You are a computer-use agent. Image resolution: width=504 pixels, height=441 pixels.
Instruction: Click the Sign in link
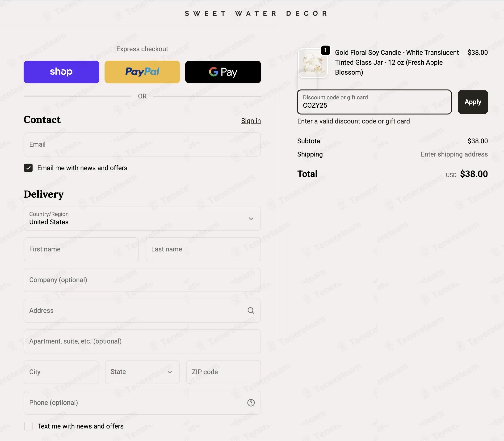251,121
